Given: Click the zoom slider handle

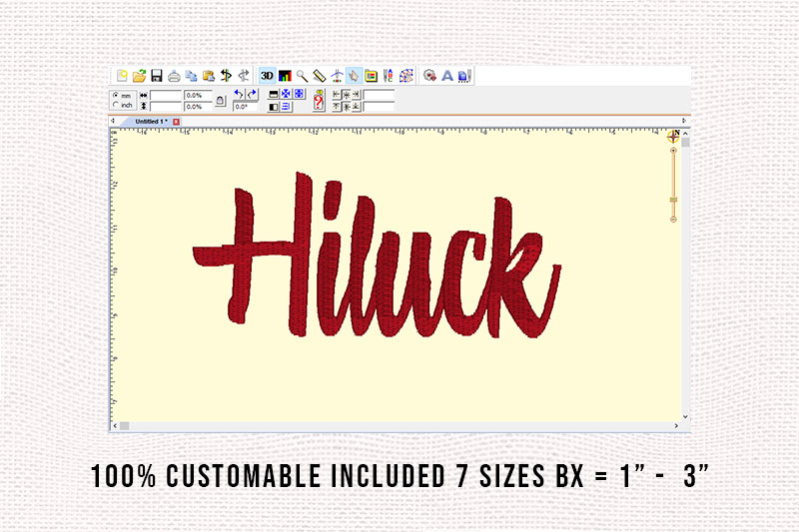Looking at the screenshot, I should [x=673, y=200].
